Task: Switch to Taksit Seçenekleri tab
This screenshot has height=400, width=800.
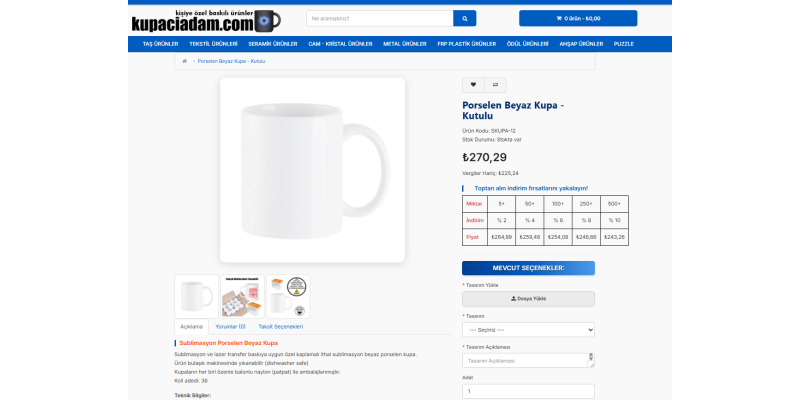Action: [x=281, y=327]
